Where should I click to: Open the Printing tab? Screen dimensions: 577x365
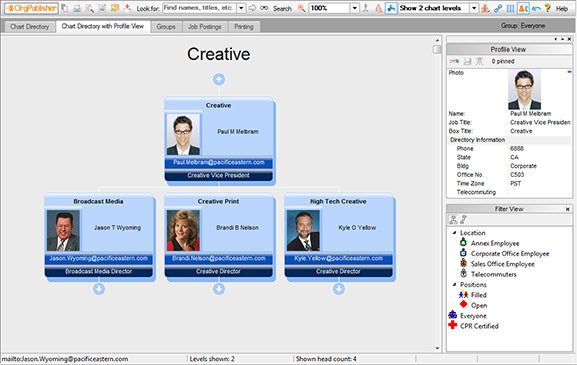point(244,26)
